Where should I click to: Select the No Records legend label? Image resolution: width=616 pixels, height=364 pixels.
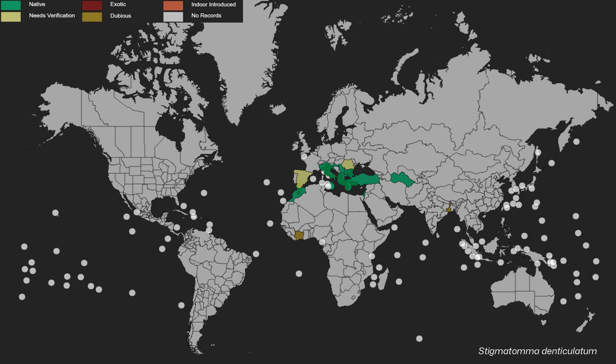(206, 15)
